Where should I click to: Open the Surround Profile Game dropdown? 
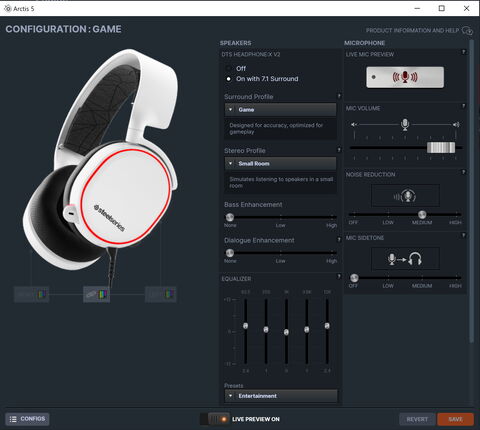tap(280, 110)
